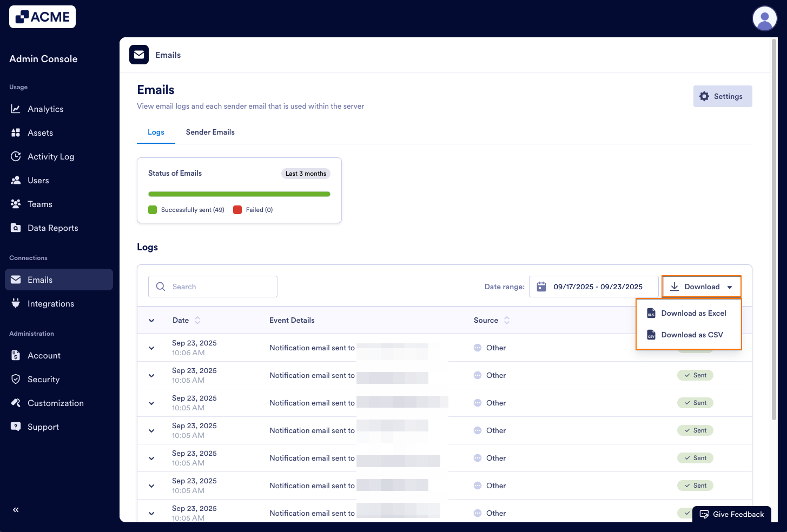Select the Data Reports camera icon
The image size is (787, 532).
coord(16,228)
